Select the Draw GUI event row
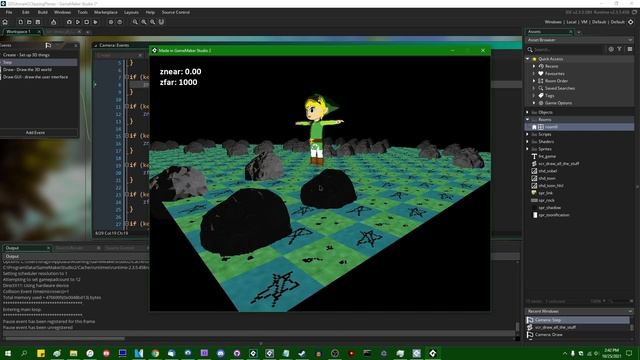The height and width of the screenshot is (360, 640). (39, 77)
